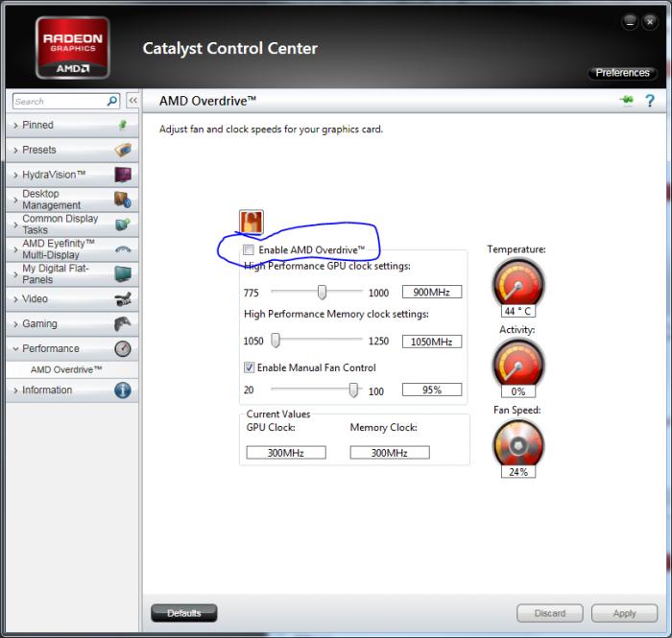672x638 pixels.
Task: Click the Fan Speed gauge dial
Action: (x=518, y=444)
